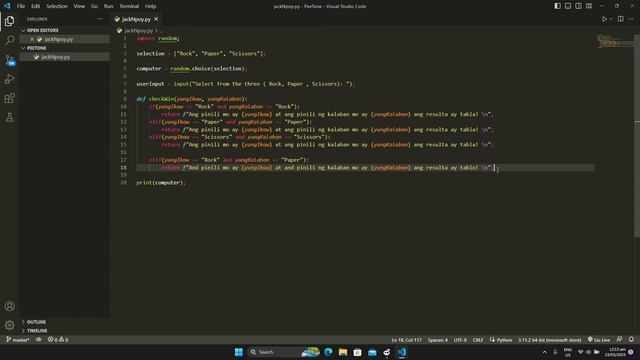The image size is (640, 360).
Task: Open the Manage gear icon
Action: tap(9, 325)
